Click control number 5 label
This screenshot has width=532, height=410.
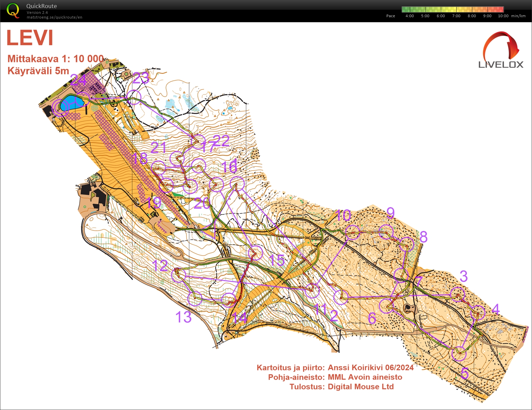(465, 373)
